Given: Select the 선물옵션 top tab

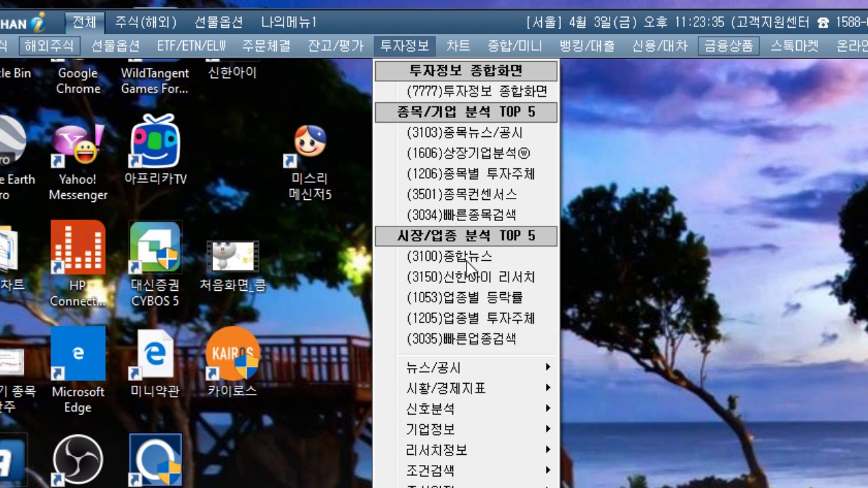Looking at the screenshot, I should pos(218,22).
